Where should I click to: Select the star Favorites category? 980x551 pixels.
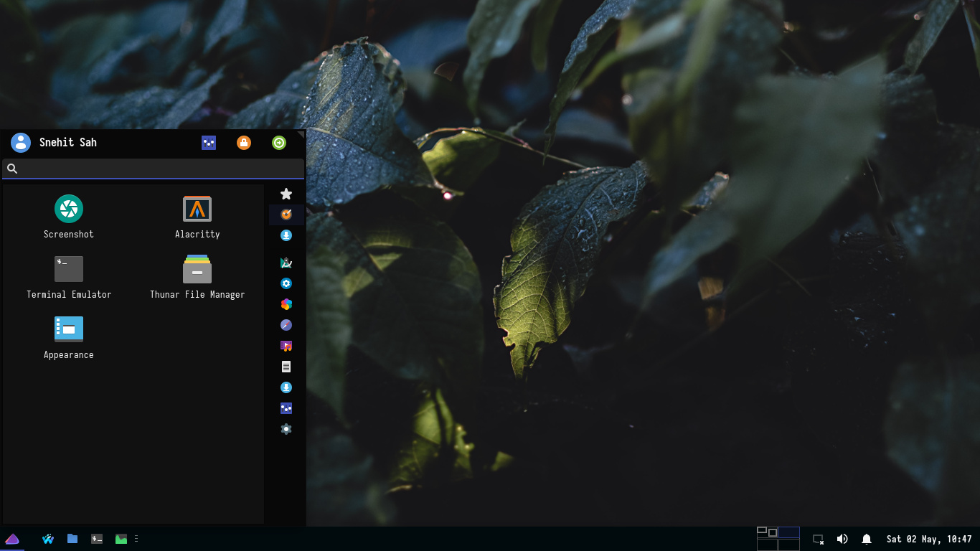(x=286, y=194)
